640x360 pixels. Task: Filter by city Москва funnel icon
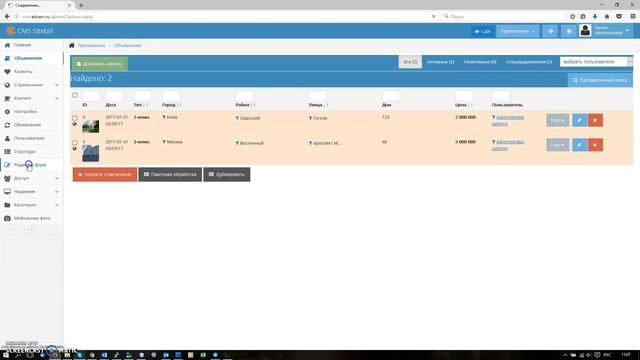tap(164, 142)
